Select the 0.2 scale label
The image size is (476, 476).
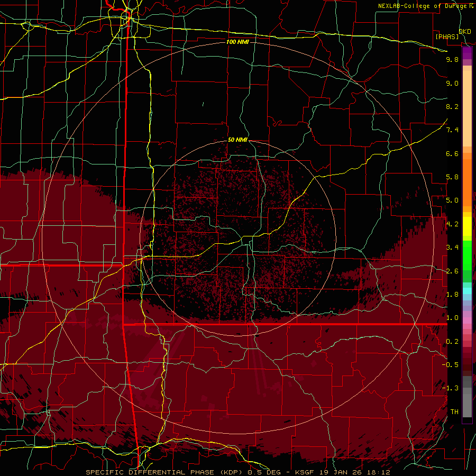(x=452, y=342)
